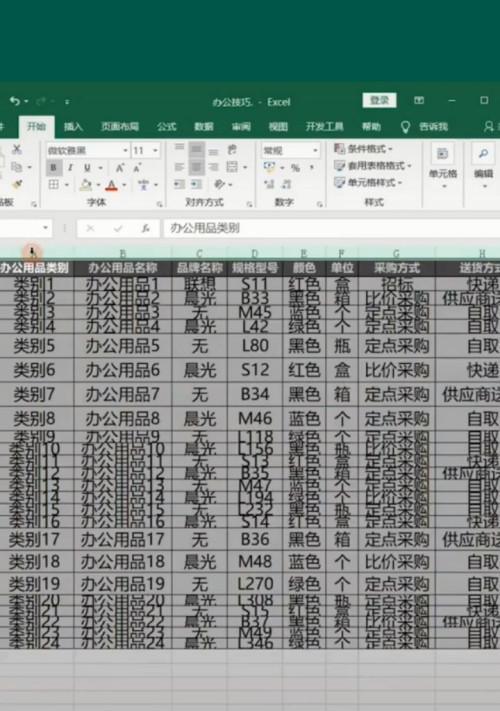Click the Redo icon in quick access toolbar
Image resolution: width=500 pixels, height=711 pixels.
point(41,101)
